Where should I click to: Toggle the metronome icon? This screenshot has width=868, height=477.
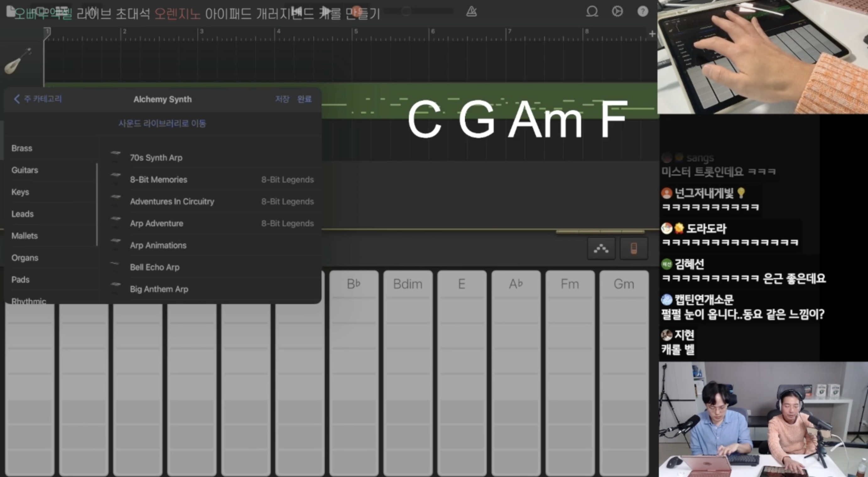click(471, 12)
